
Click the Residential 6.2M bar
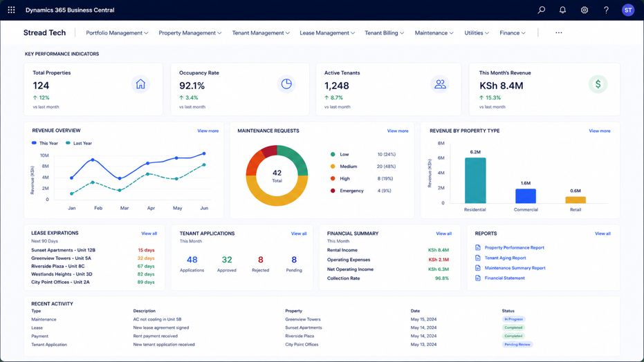(x=475, y=180)
